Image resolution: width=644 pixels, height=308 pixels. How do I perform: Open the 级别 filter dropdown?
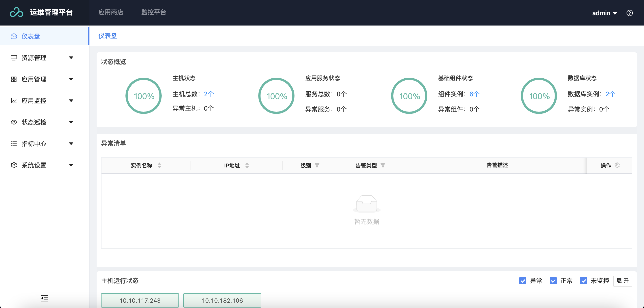click(317, 165)
